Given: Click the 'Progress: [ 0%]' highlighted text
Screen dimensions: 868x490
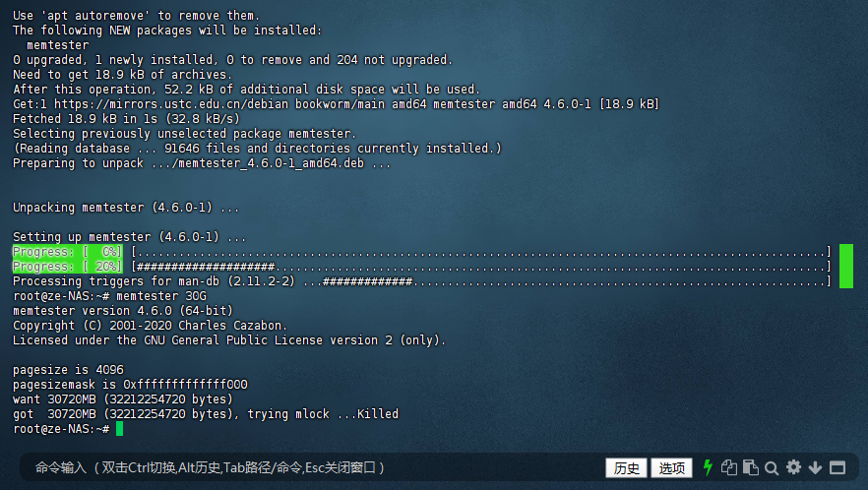Looking at the screenshot, I should click(x=68, y=252).
